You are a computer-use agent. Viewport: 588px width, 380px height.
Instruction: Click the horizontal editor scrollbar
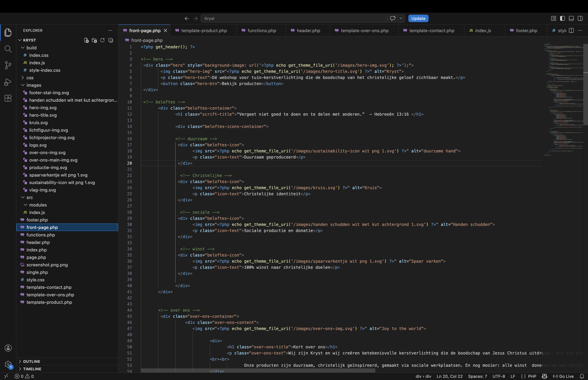(x=258, y=371)
